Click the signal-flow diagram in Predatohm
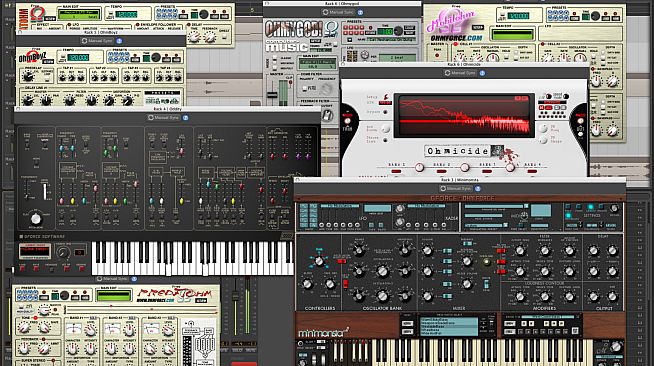The width and height of the screenshot is (654, 366). pos(199,343)
